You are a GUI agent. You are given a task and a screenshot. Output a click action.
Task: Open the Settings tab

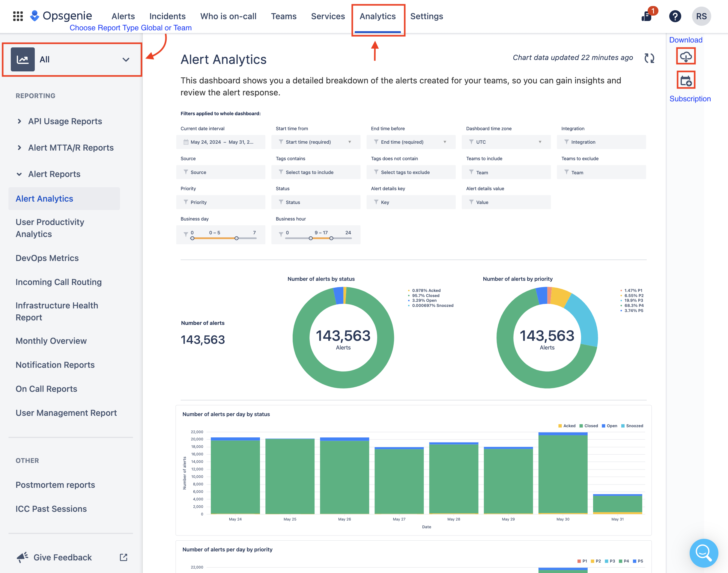click(x=426, y=16)
